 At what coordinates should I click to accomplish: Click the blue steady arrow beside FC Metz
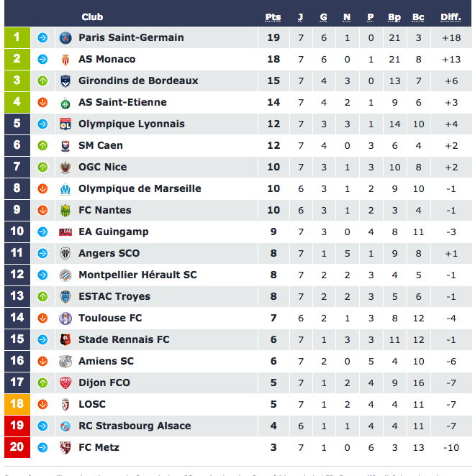(x=42, y=447)
